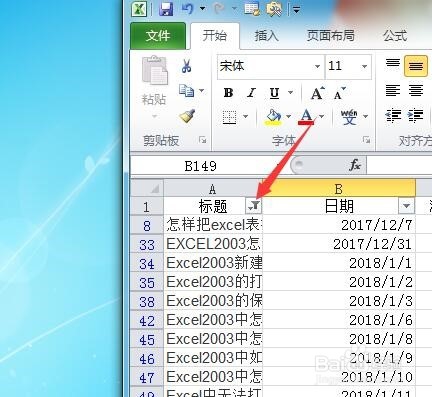
Task: Click the Align Text Left icon
Action: [393, 90]
